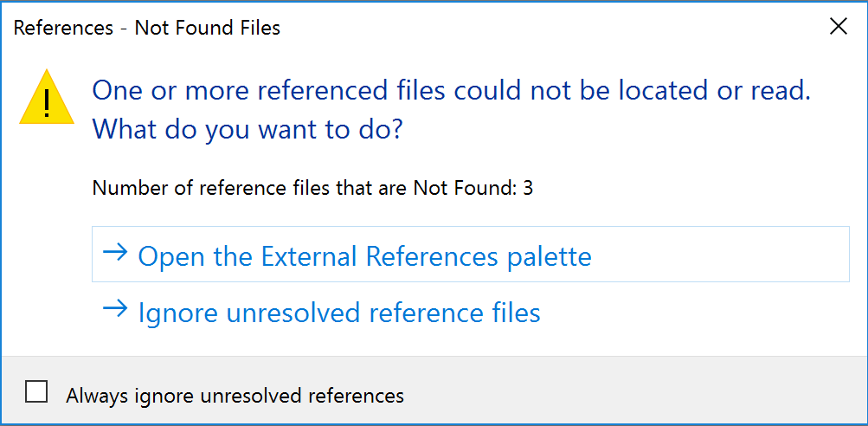Enable Always ignore unresolved references checkbox

(36, 392)
